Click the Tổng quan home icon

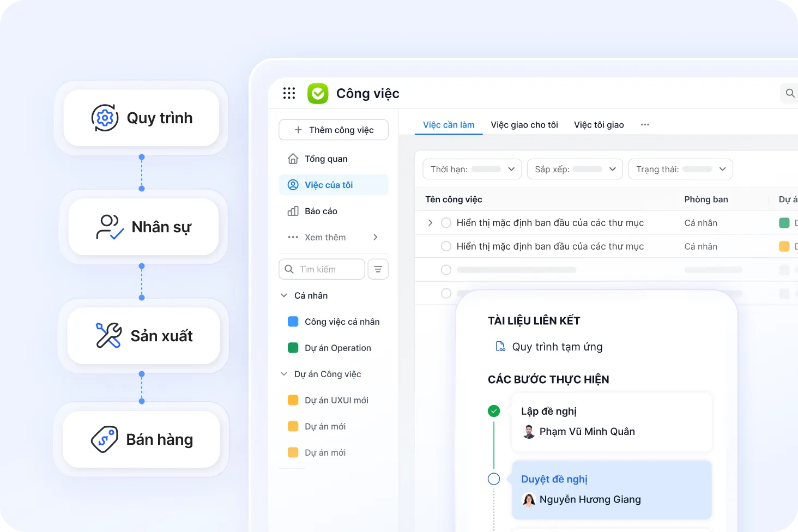(293, 159)
